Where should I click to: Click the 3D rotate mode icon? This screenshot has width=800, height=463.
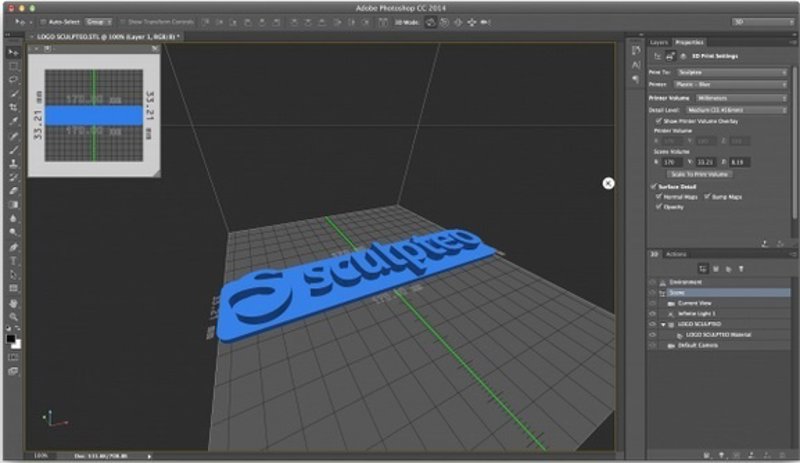pyautogui.click(x=429, y=20)
